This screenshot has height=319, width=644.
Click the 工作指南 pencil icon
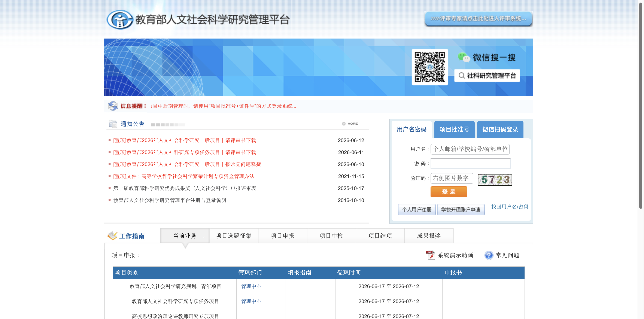tap(112, 236)
